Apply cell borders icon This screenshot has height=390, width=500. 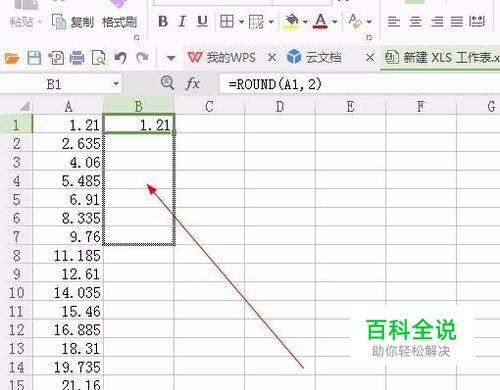[227, 22]
